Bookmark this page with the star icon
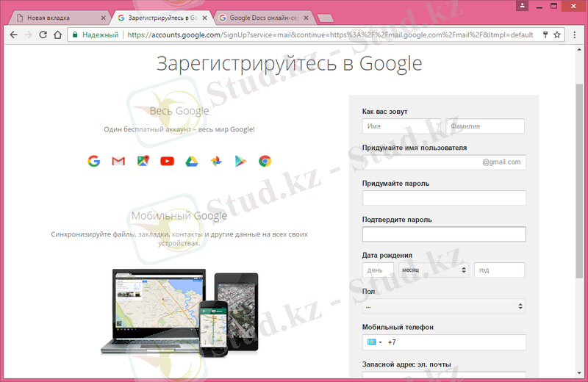Viewport: 588px width, 382px height. click(557, 35)
